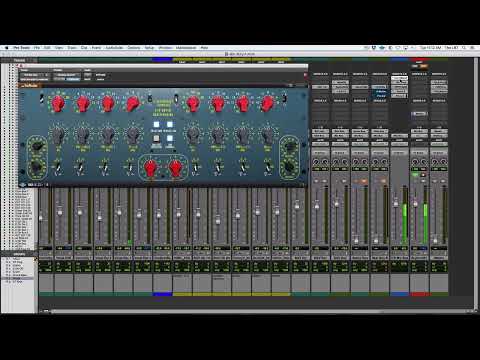The image size is (480, 360).
Task: Click the vertical scrollbar at the mixer's right edge
Action: [x=476, y=183]
